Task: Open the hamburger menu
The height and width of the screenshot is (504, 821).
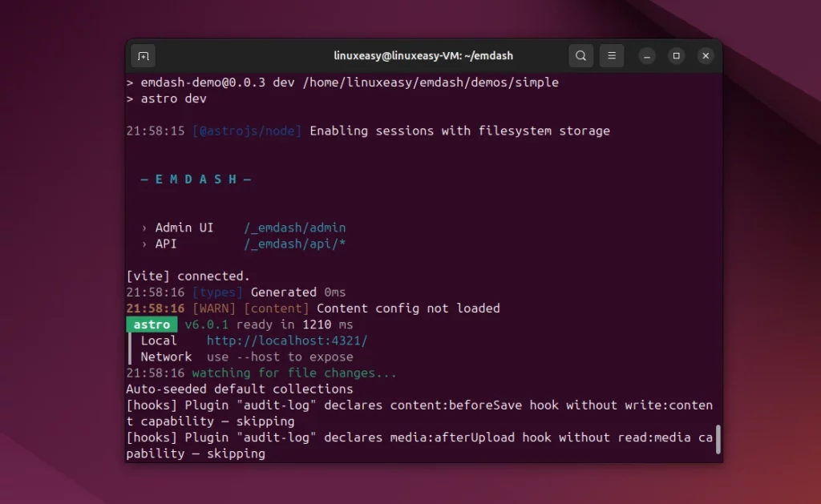Action: click(610, 56)
